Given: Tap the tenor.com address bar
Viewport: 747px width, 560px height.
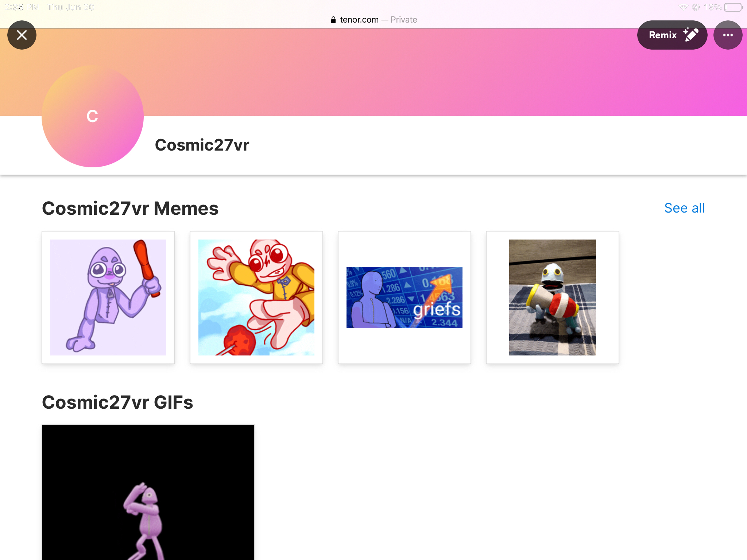Looking at the screenshot, I should 373,20.
